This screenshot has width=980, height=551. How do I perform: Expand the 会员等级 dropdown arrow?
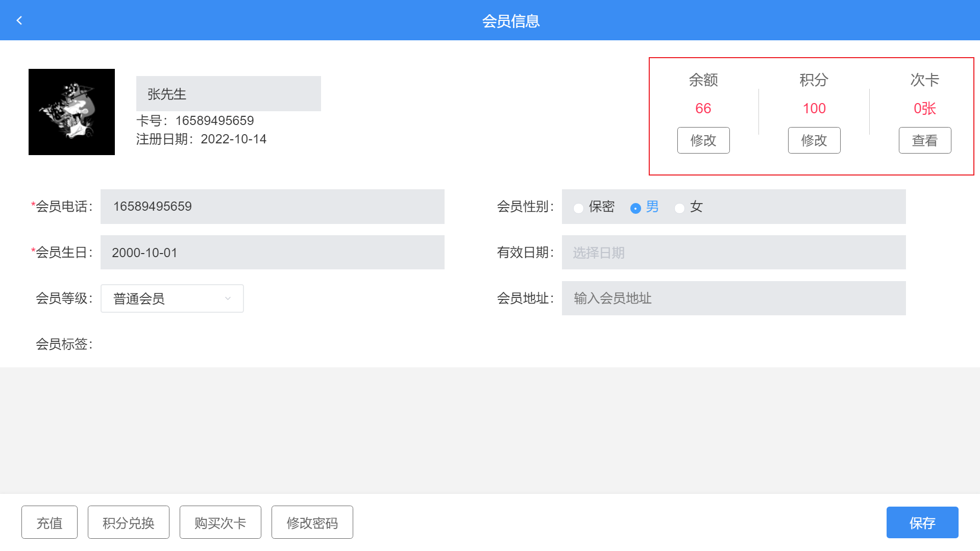pos(228,298)
